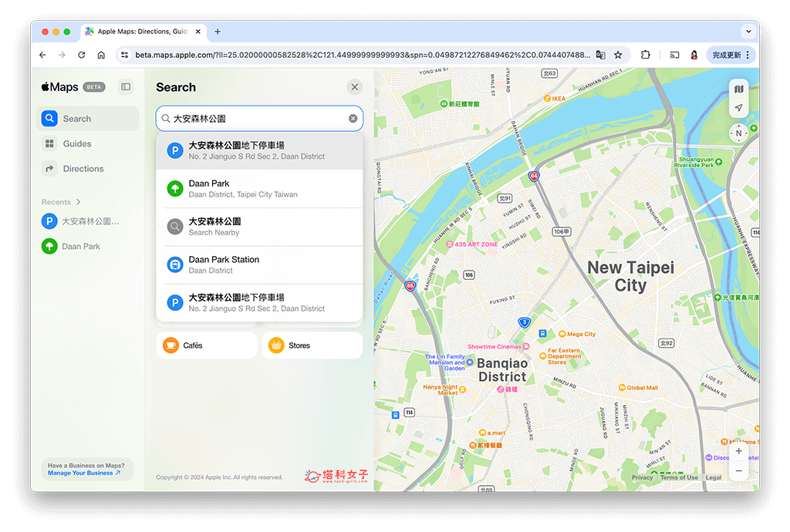
Task: Zoom in with the map plus control
Action: (738, 450)
